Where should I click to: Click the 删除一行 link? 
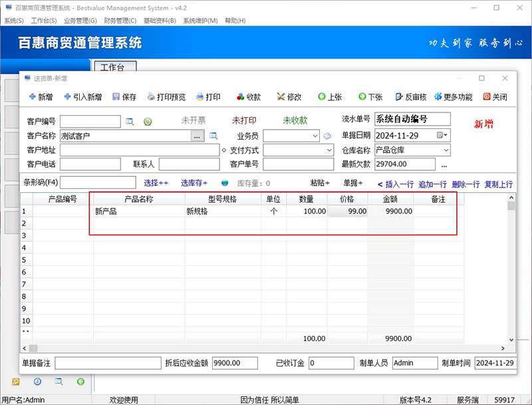pyautogui.click(x=465, y=184)
